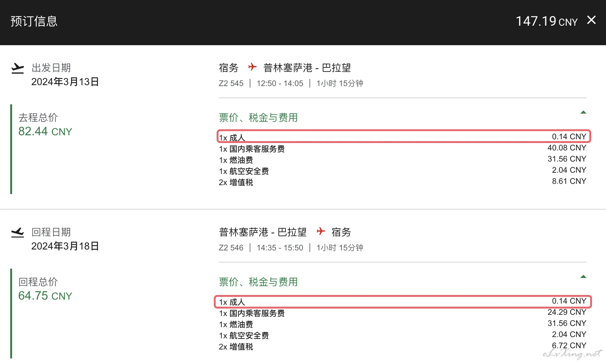
Task: Click flight number Z2 545
Action: [x=231, y=83]
